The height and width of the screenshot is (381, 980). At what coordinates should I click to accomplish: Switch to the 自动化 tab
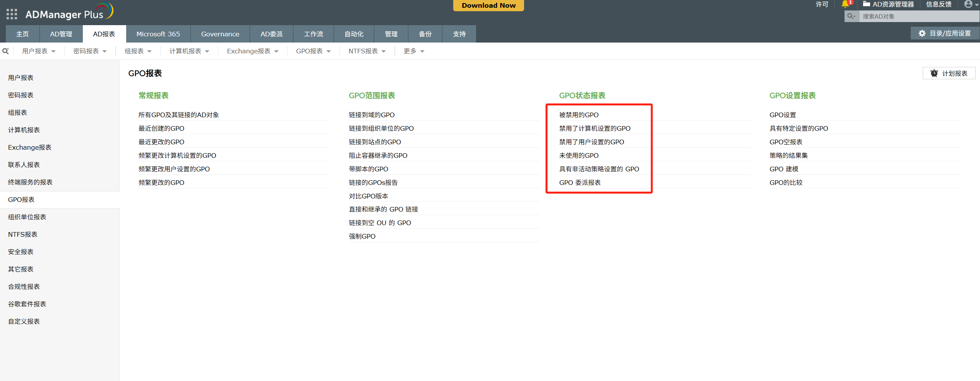tap(354, 34)
